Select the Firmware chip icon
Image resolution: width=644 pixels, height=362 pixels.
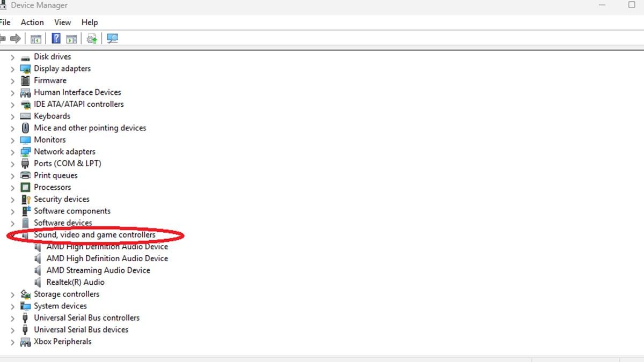[x=25, y=80]
